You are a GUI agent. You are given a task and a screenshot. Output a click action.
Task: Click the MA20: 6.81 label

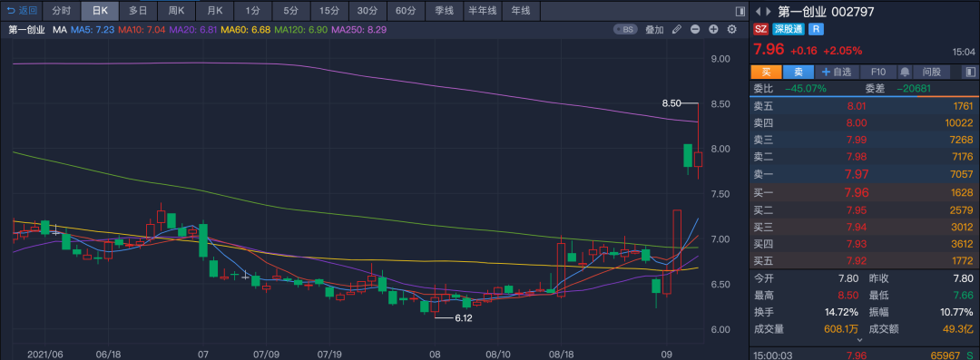[x=194, y=29]
